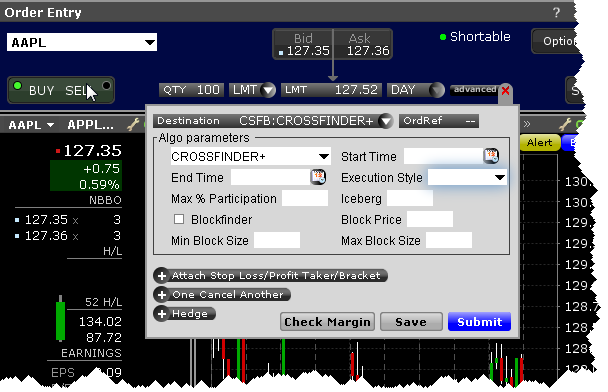Click the double chevron expand icon
608x392 pixels.
[527, 124]
